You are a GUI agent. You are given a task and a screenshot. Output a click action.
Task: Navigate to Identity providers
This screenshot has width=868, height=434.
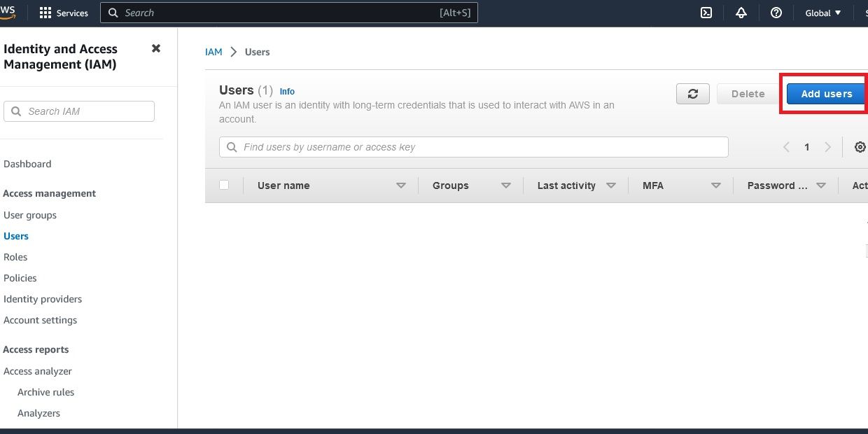43,299
